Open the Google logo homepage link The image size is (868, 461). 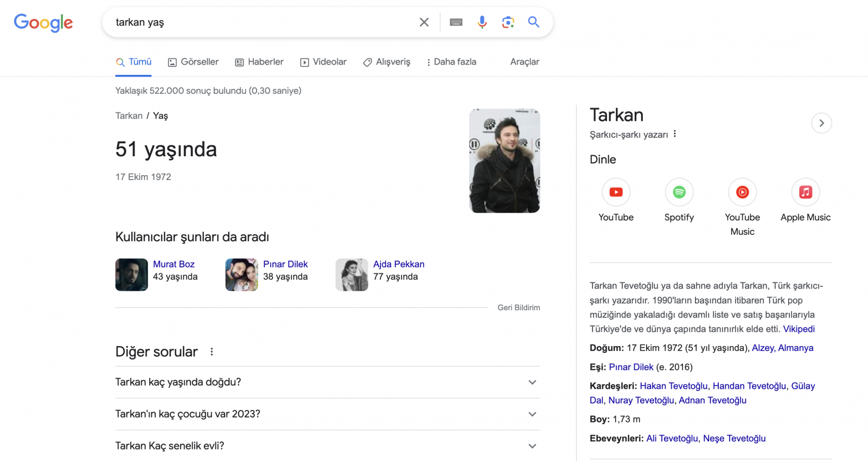coord(43,22)
